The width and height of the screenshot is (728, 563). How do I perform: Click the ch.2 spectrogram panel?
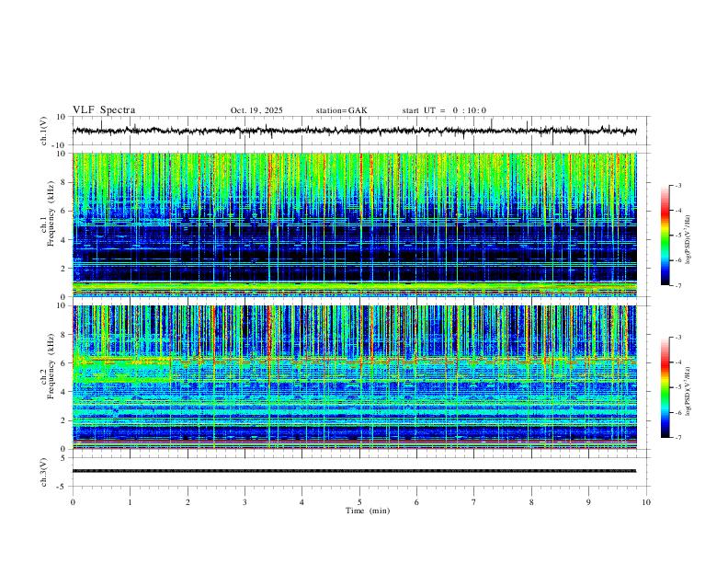coord(354,377)
